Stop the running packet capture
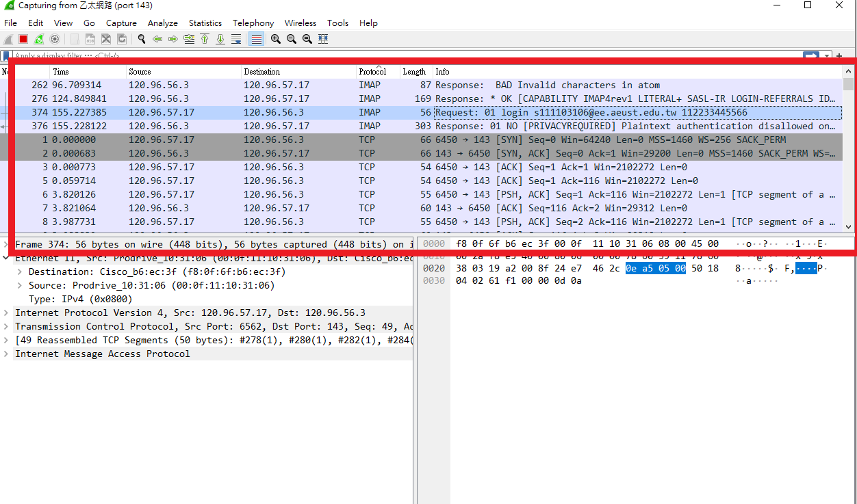 coord(23,39)
